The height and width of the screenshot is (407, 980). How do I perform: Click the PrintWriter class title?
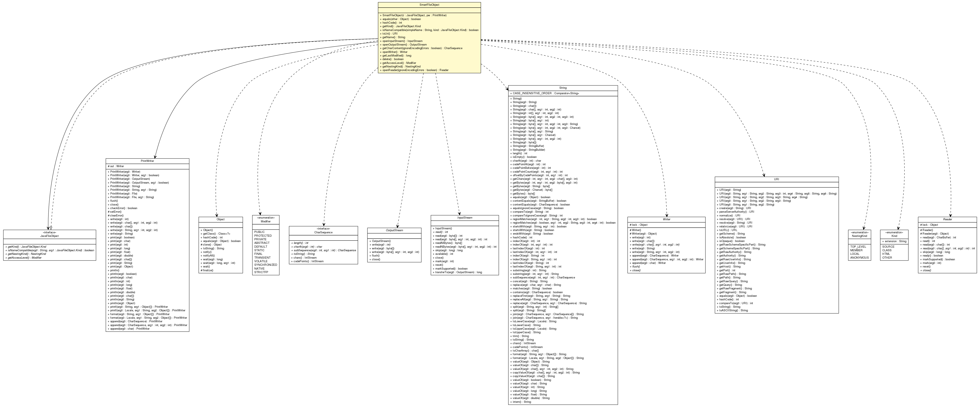(147, 161)
